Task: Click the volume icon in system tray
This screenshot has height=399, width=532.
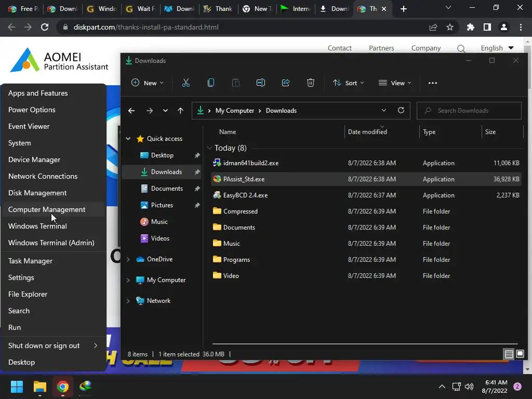Action: point(469,387)
